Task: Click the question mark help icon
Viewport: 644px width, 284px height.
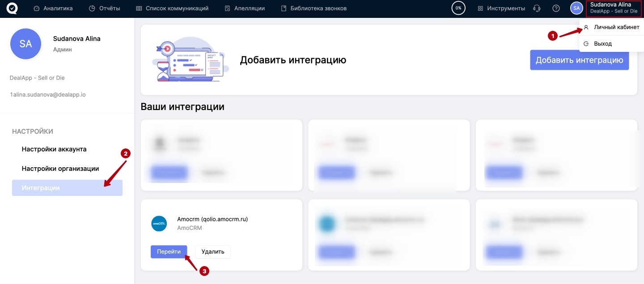Action: [556, 8]
